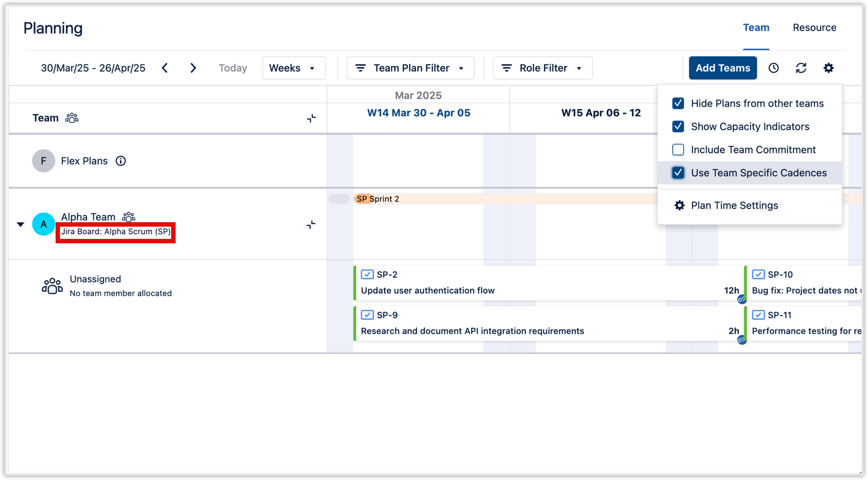Open the Role Filter dropdown
Screen dimensions: 868x480
pyautogui.click(x=542, y=68)
